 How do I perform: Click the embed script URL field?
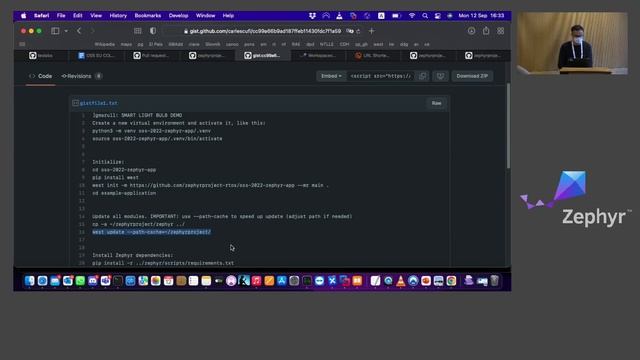pos(380,76)
